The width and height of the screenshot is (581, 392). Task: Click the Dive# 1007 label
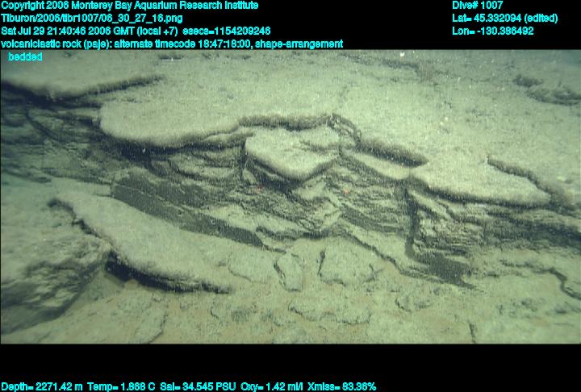pos(478,5)
